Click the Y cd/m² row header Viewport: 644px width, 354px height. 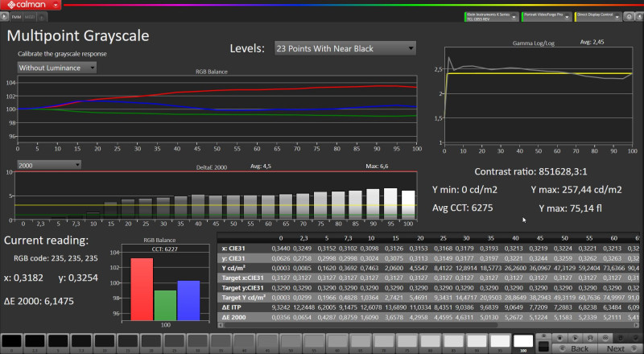click(233, 268)
